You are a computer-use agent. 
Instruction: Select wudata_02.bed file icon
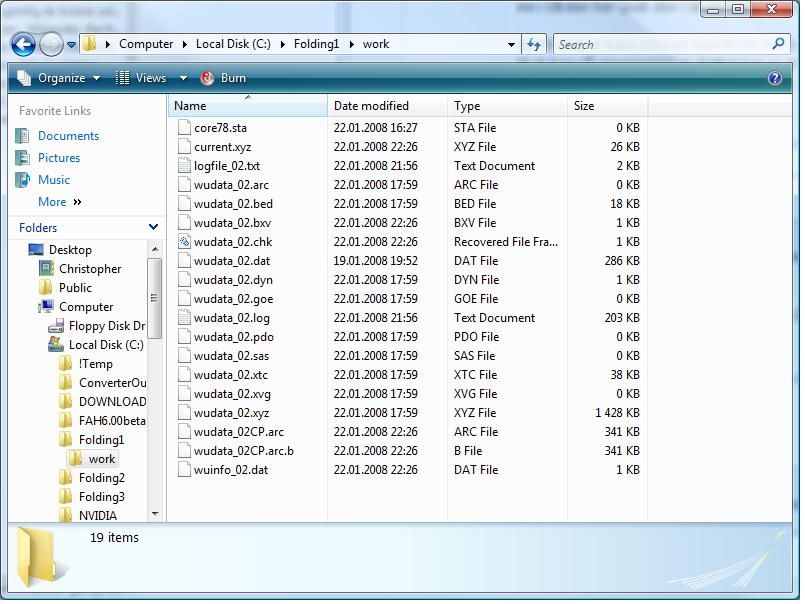tap(184, 204)
